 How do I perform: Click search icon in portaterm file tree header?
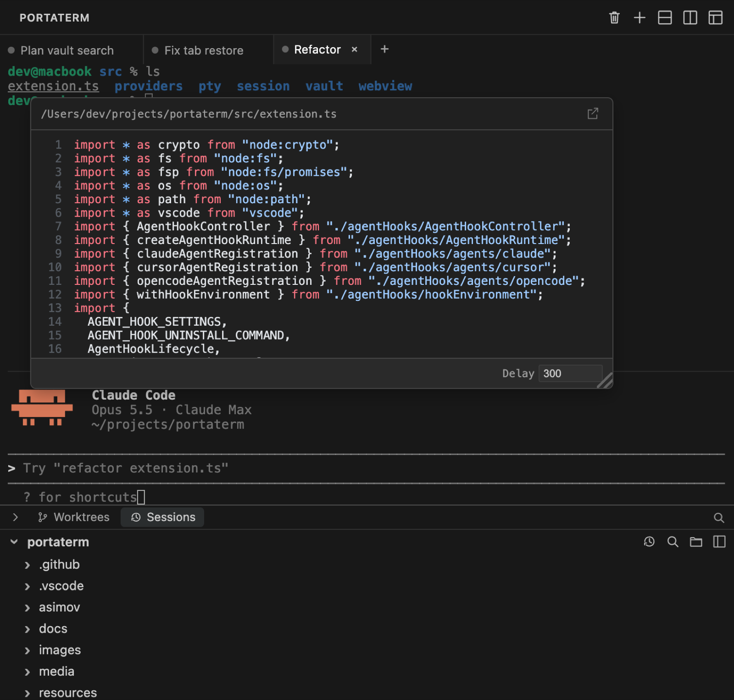tap(673, 542)
